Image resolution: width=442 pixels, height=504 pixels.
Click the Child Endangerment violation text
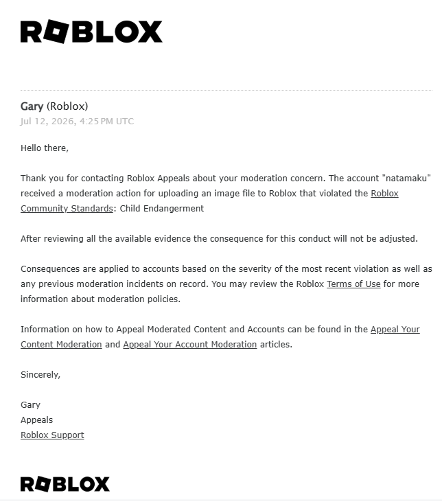tap(161, 208)
